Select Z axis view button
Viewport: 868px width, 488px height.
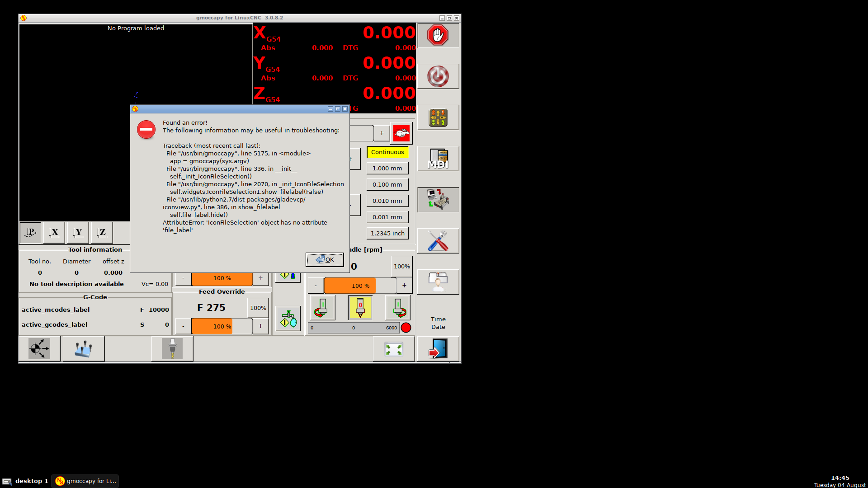[102, 233]
